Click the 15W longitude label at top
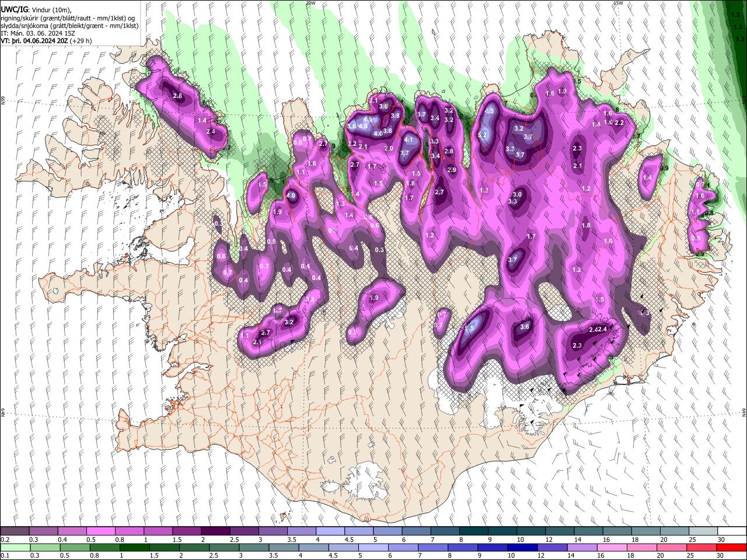The width and height of the screenshot is (747, 560). tap(618, 3)
